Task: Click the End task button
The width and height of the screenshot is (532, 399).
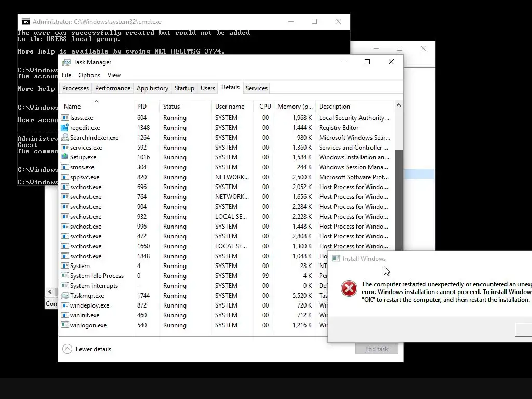Action: pos(377,349)
